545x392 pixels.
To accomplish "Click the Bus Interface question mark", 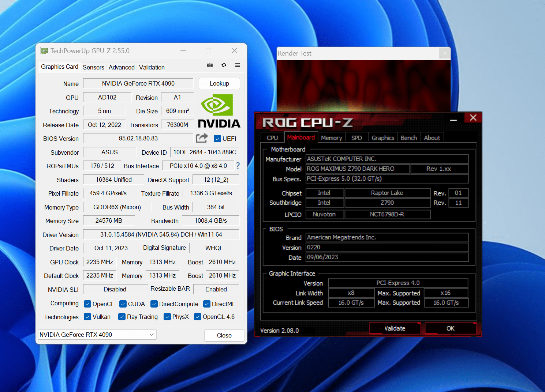I will (x=238, y=166).
